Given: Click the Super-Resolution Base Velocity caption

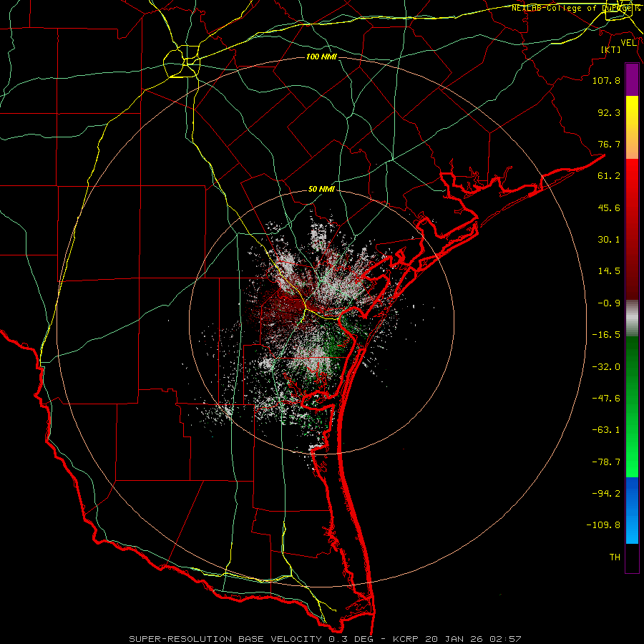Looking at the screenshot, I should (325, 639).
